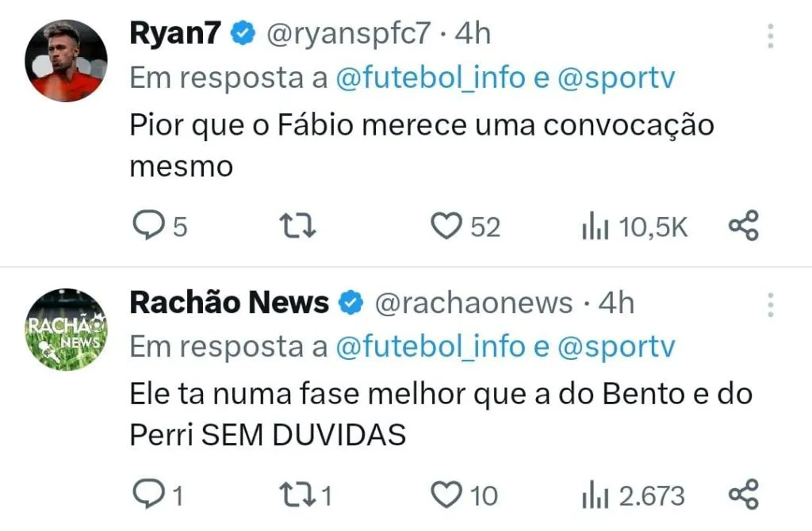Screen dimensions: 812x531
Task: Reply to Rachão News tweet
Action: tap(147, 495)
